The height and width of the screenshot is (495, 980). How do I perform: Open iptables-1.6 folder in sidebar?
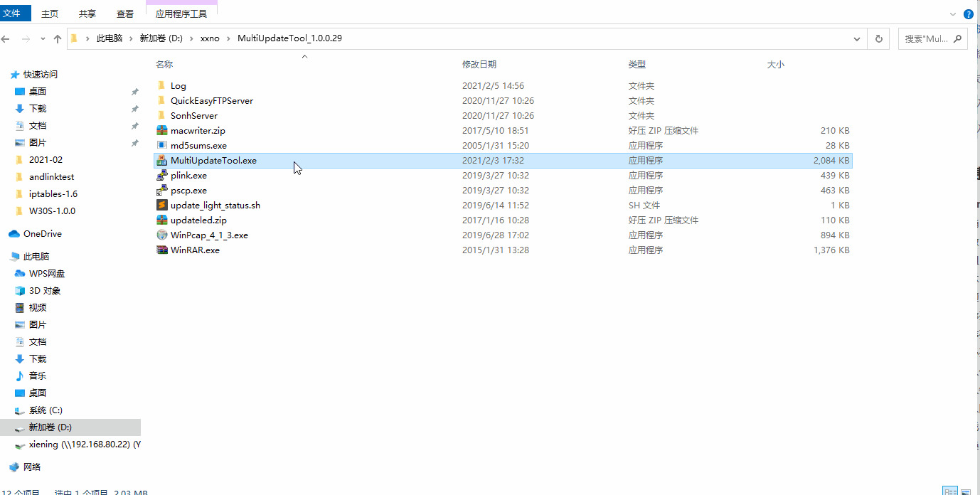53,194
